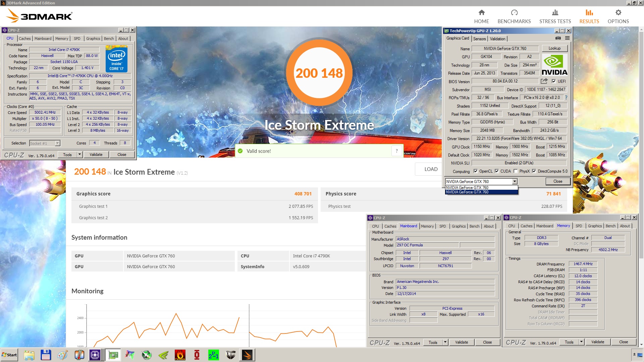Viewport: 644px width, 362px height.
Task: Open Windows Explorer from the taskbar
Action: coord(29,355)
